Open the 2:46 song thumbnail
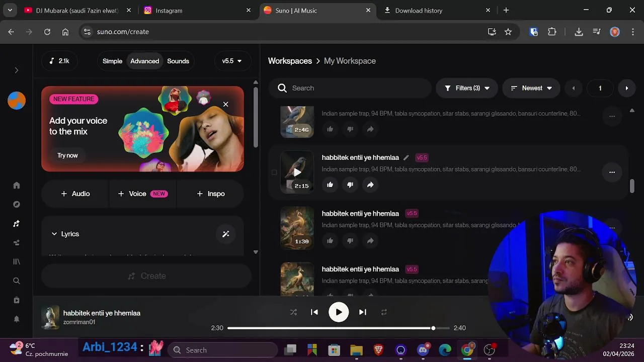The height and width of the screenshot is (362, 644). (297, 121)
